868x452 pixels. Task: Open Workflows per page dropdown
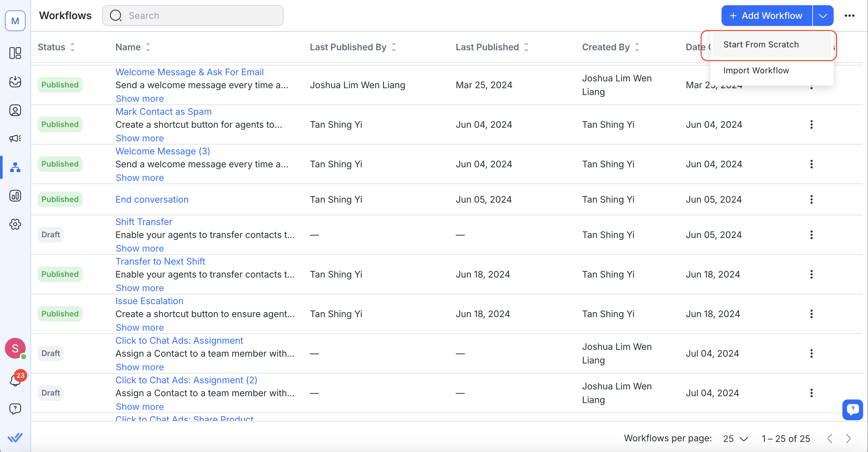pos(735,438)
